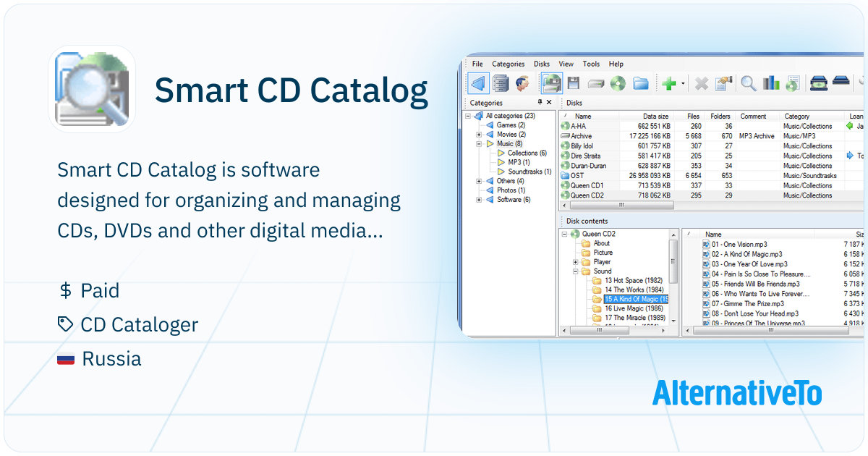Click the green loan arrow in A-HA row

[x=850, y=126]
